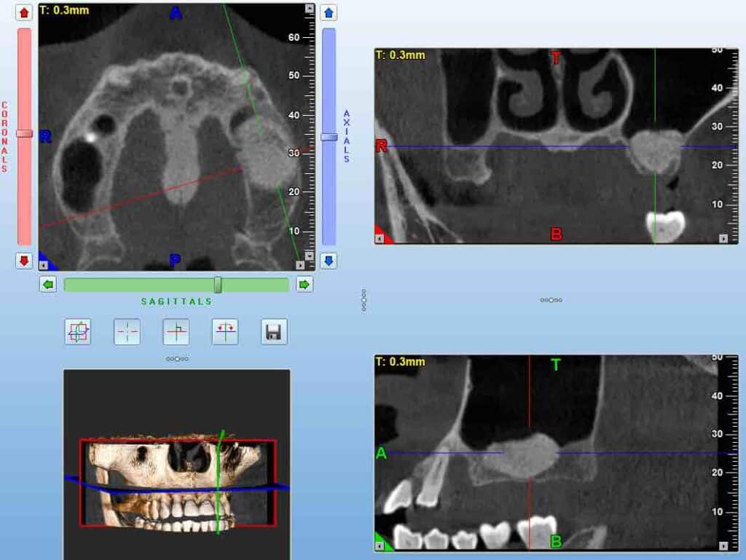Image resolution: width=746 pixels, height=560 pixels.
Task: Click the red up arrow above the Coronals slider
Action: coord(23,12)
